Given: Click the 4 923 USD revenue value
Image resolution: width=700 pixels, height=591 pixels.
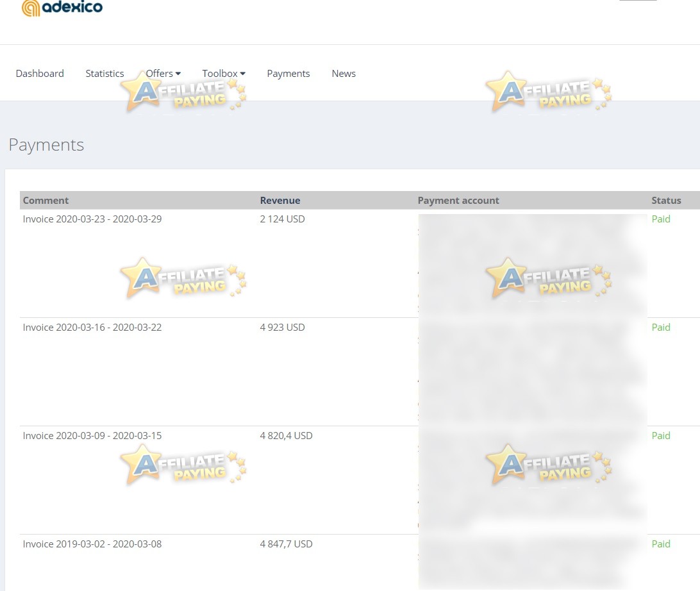Looking at the screenshot, I should click(x=282, y=328).
